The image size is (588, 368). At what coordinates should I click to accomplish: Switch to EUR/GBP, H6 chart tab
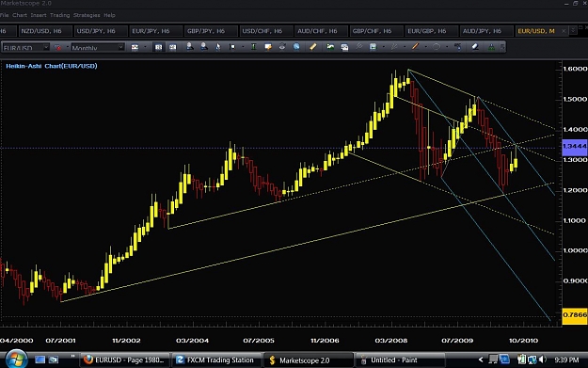(431, 31)
